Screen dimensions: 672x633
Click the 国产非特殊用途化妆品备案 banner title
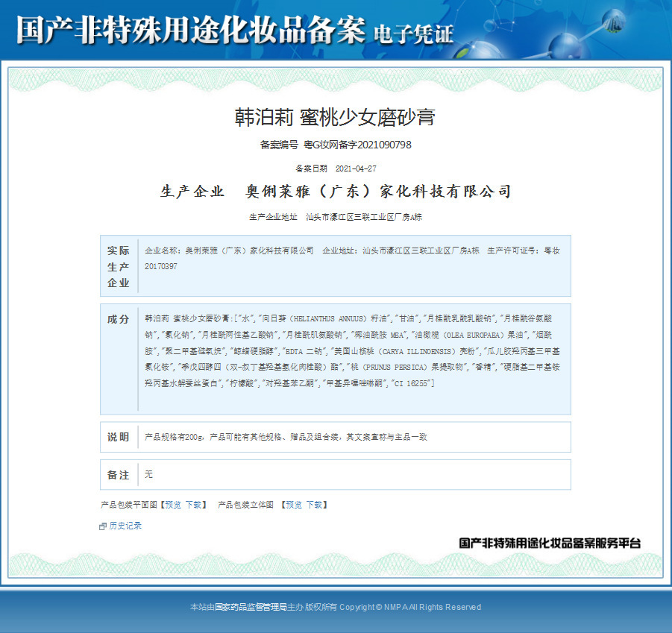coord(191,30)
